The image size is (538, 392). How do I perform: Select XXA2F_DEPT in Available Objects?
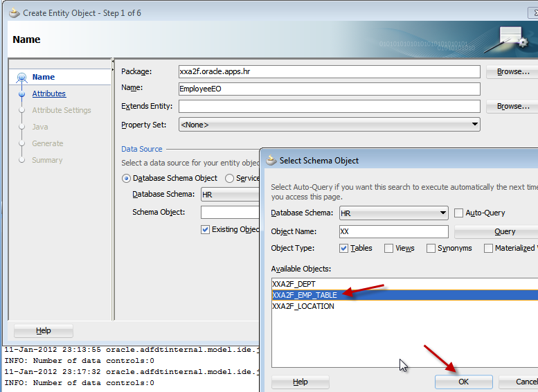click(405, 284)
